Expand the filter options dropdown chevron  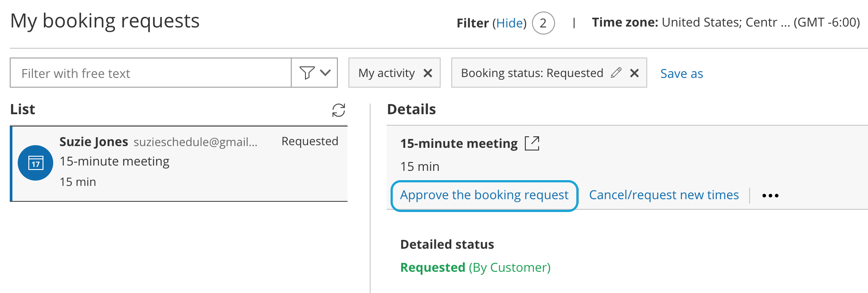325,73
